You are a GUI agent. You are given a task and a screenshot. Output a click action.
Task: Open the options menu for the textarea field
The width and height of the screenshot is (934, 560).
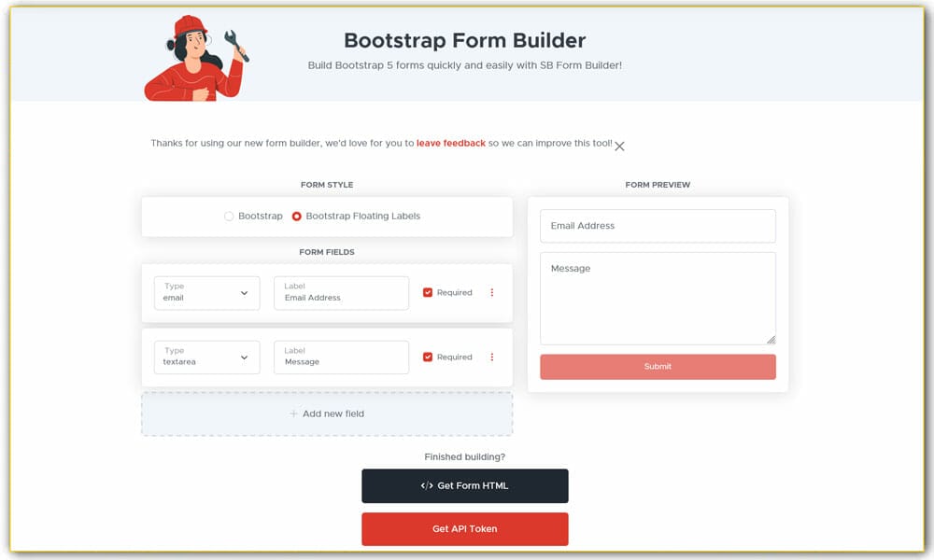[x=492, y=357]
